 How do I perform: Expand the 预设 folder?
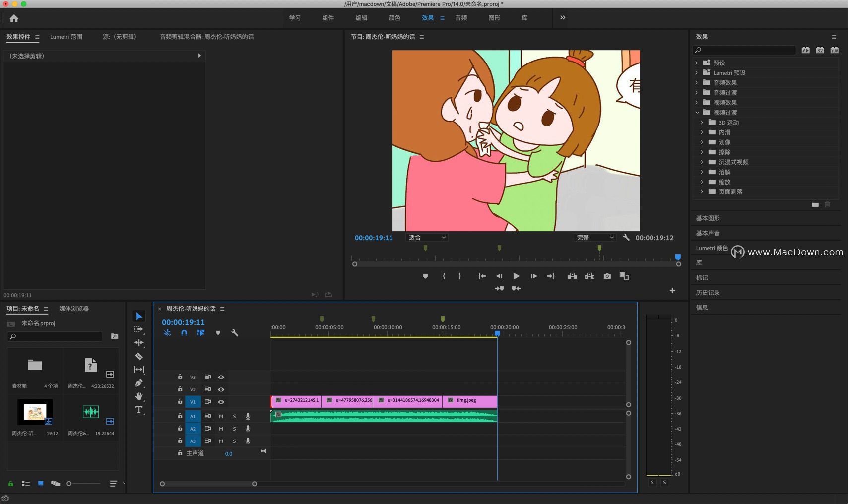(x=697, y=63)
